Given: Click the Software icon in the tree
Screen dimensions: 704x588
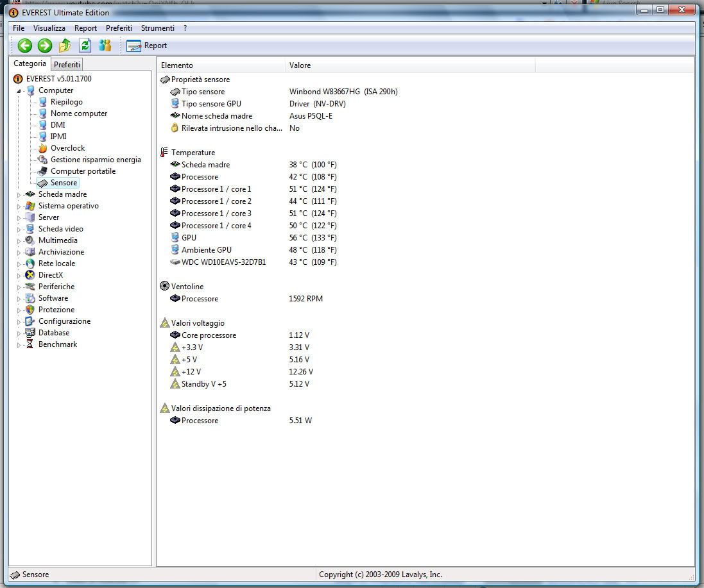Looking at the screenshot, I should (30, 298).
